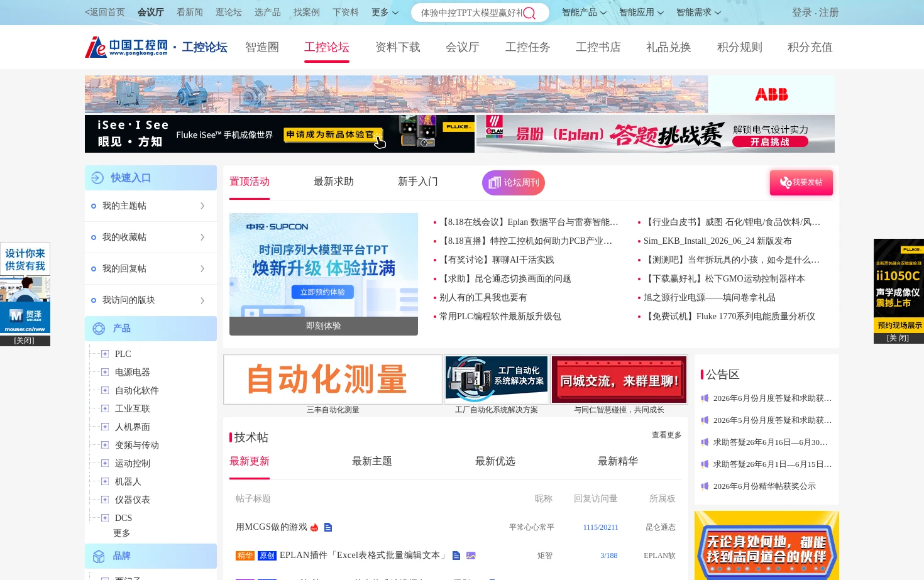Image resolution: width=924 pixels, height=580 pixels.
Task: Click the search magnifier icon
Action: 529,13
